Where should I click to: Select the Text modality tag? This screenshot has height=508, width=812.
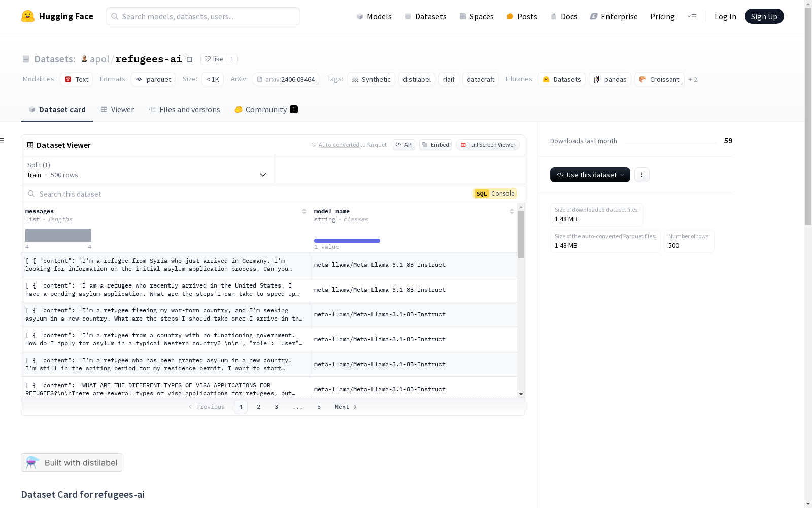click(76, 79)
